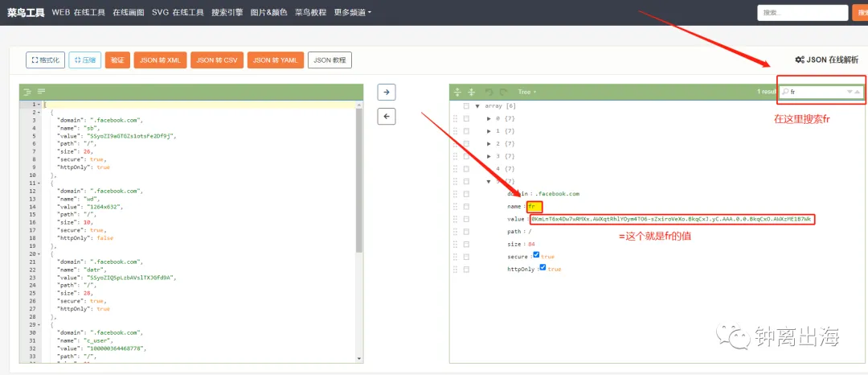
Task: Open the action menu square of array [6]
Action: click(466, 105)
